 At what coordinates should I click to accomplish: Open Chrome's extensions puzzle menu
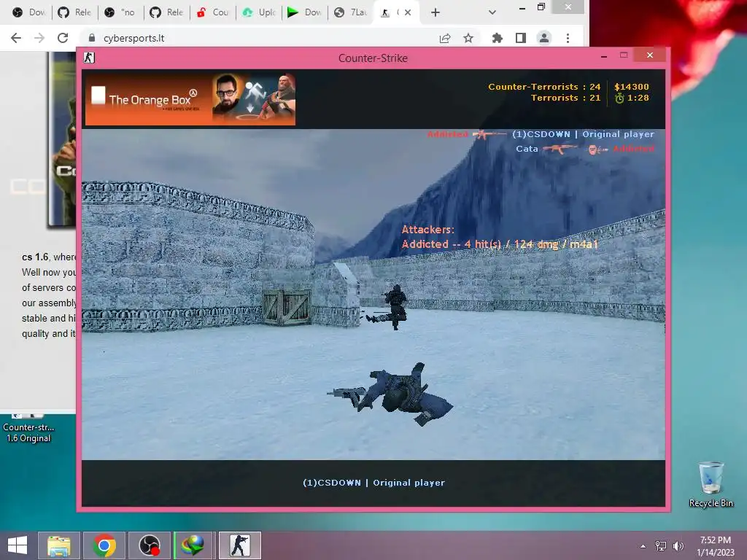[x=498, y=38]
